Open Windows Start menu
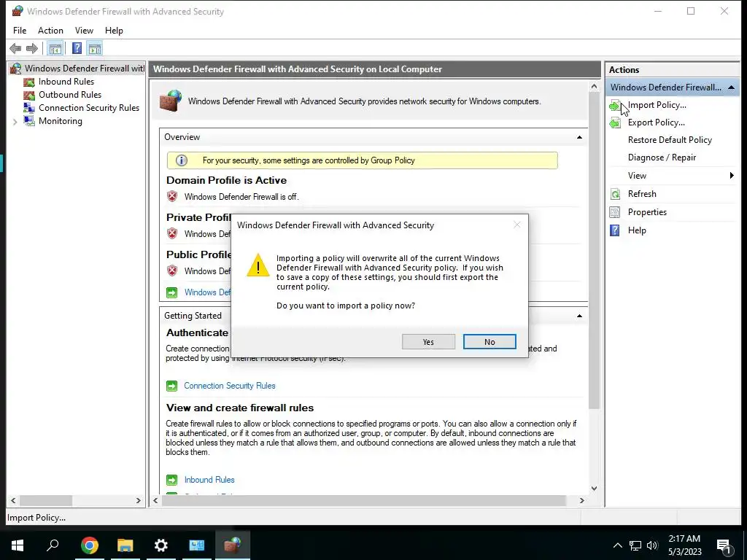747x560 pixels. click(18, 545)
